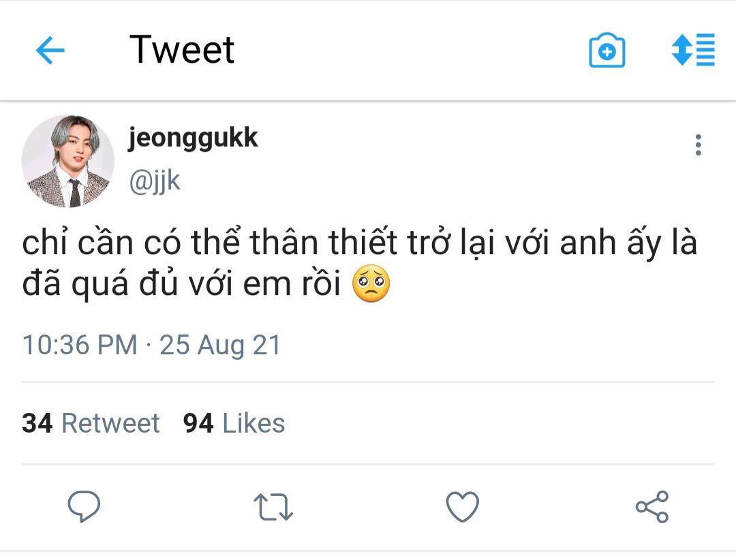The image size is (736, 560).
Task: Click the jeonggukk display name
Action: pos(193,138)
